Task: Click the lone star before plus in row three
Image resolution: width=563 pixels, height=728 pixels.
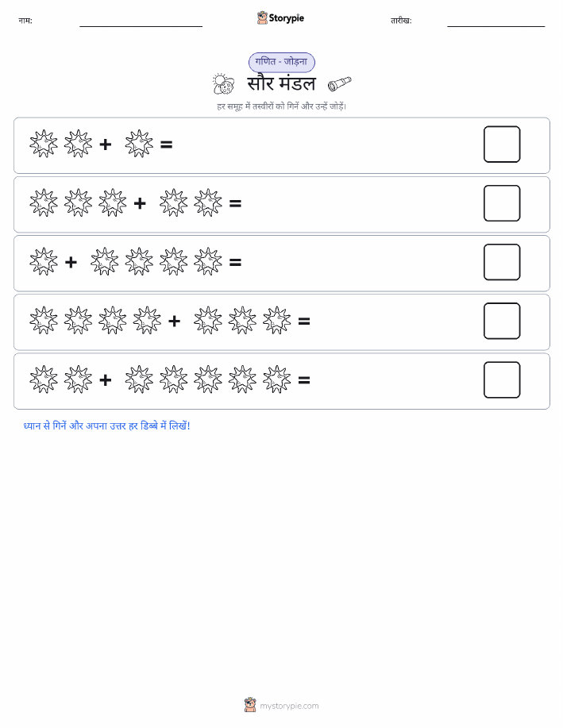Action: (44, 262)
